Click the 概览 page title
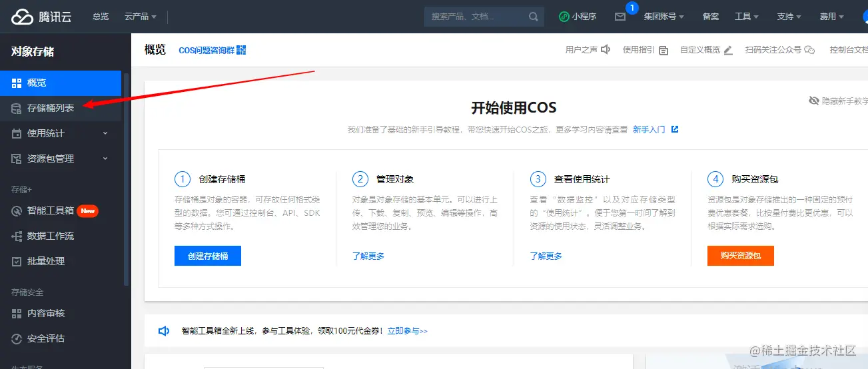The height and width of the screenshot is (369, 868). click(x=155, y=49)
